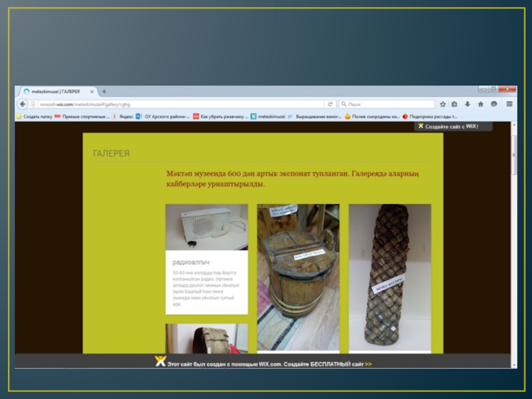Screen dimensions: 532x399
Task: Open the радиоалгыч radio exhibit image
Action: [x=206, y=227]
